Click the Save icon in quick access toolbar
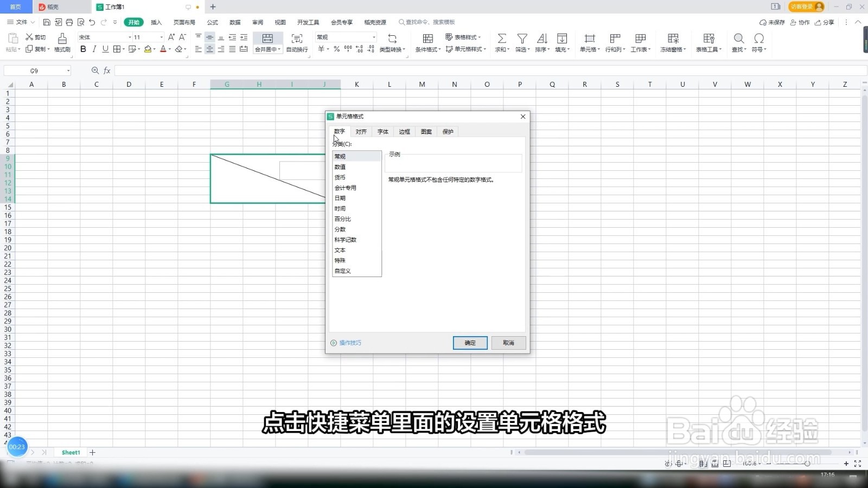Image resolution: width=868 pixels, height=488 pixels. tap(47, 22)
